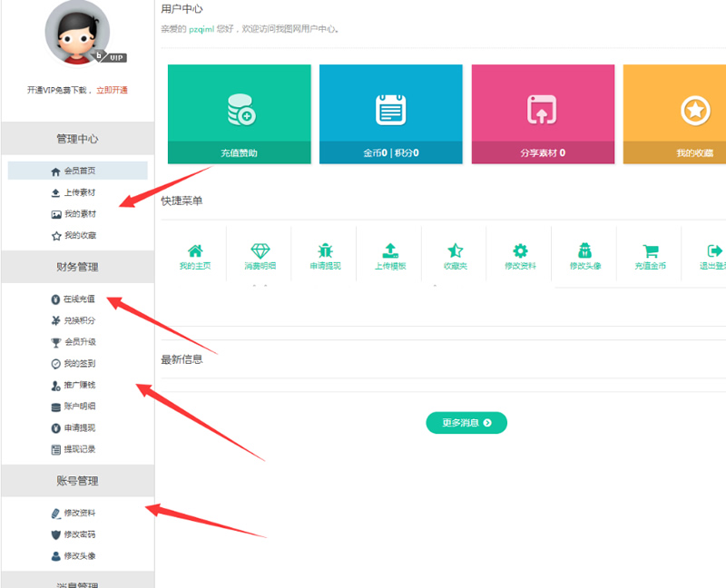This screenshot has height=588, width=726.
Task: Click the 我的主页 home icon
Action: pos(194,252)
